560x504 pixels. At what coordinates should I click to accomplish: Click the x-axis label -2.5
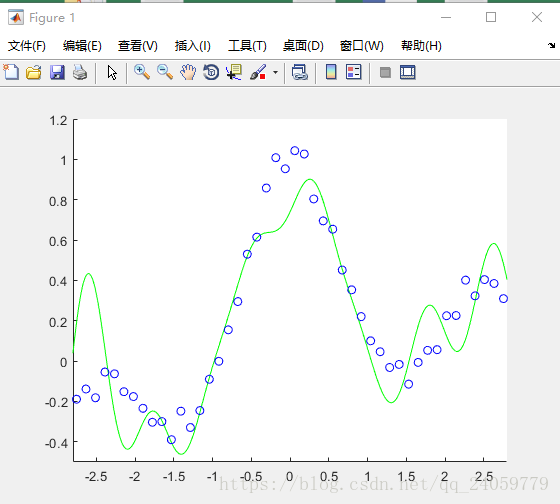point(96,476)
